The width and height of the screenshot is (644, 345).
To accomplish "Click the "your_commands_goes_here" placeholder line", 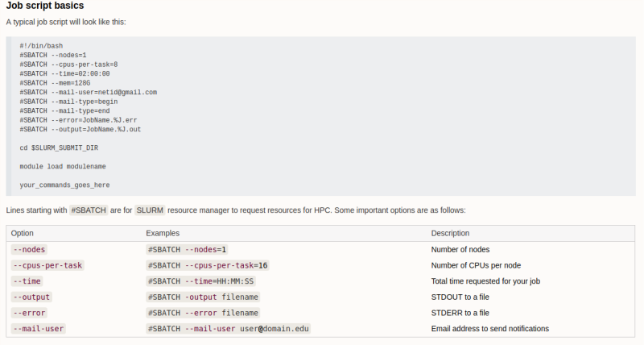I will (x=64, y=185).
